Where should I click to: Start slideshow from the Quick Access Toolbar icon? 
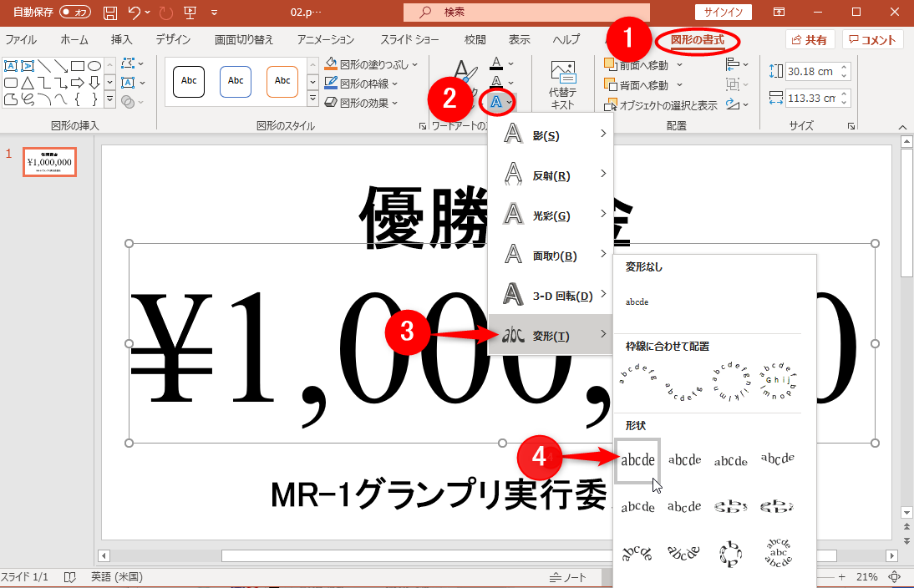(190, 13)
